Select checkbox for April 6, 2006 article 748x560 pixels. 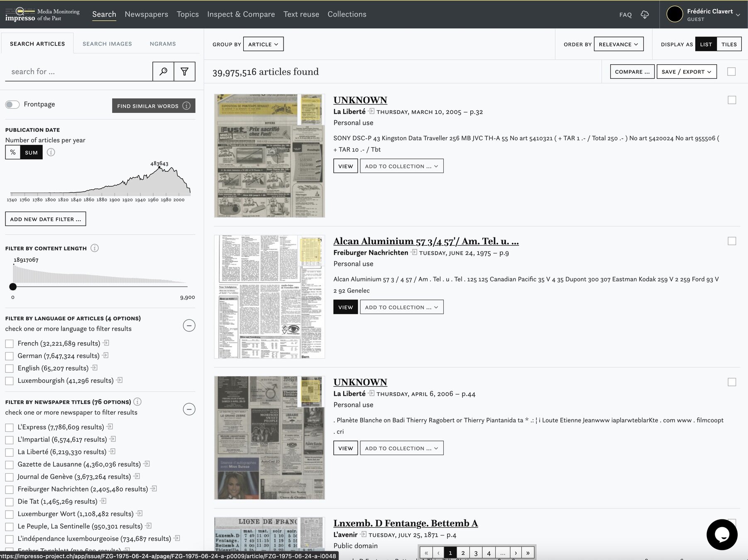(x=732, y=382)
